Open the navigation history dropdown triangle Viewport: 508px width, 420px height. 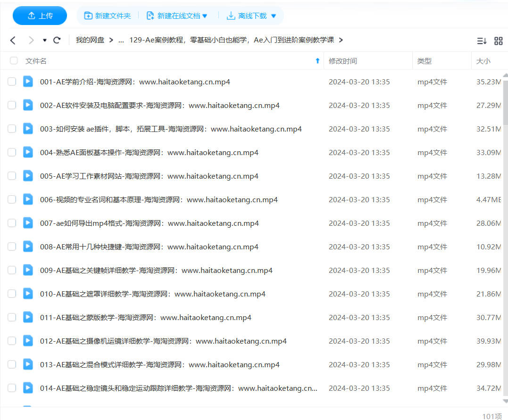coord(45,40)
